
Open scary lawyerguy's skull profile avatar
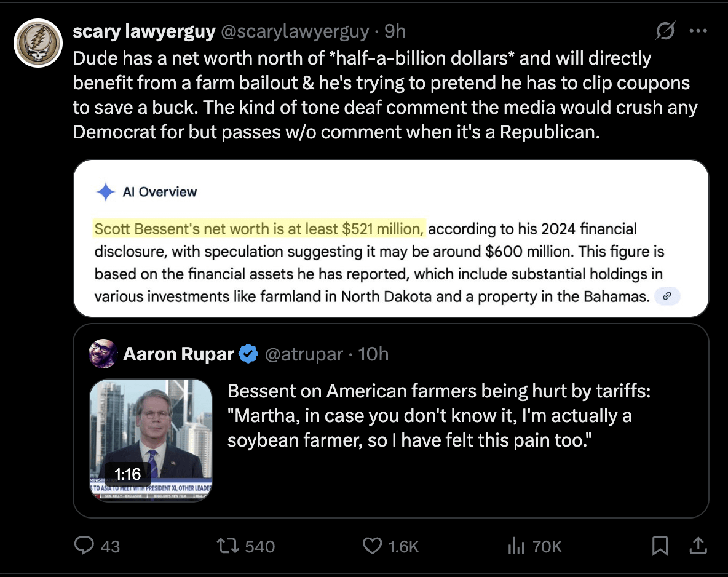click(38, 43)
